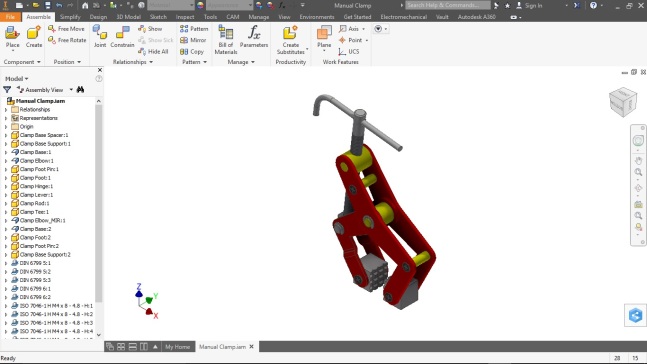The image size is (647, 364).
Task: Select the Free Move tool
Action: pos(66,28)
